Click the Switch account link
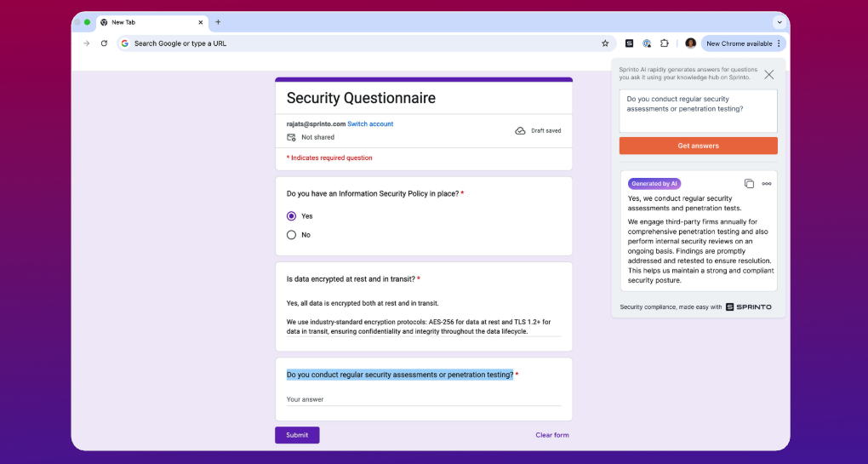868x464 pixels. point(370,124)
